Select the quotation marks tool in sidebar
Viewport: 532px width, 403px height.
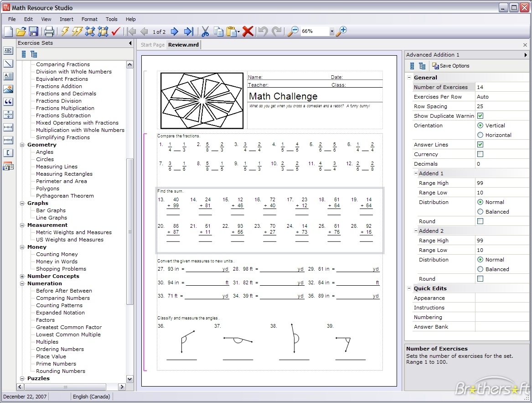[8, 102]
